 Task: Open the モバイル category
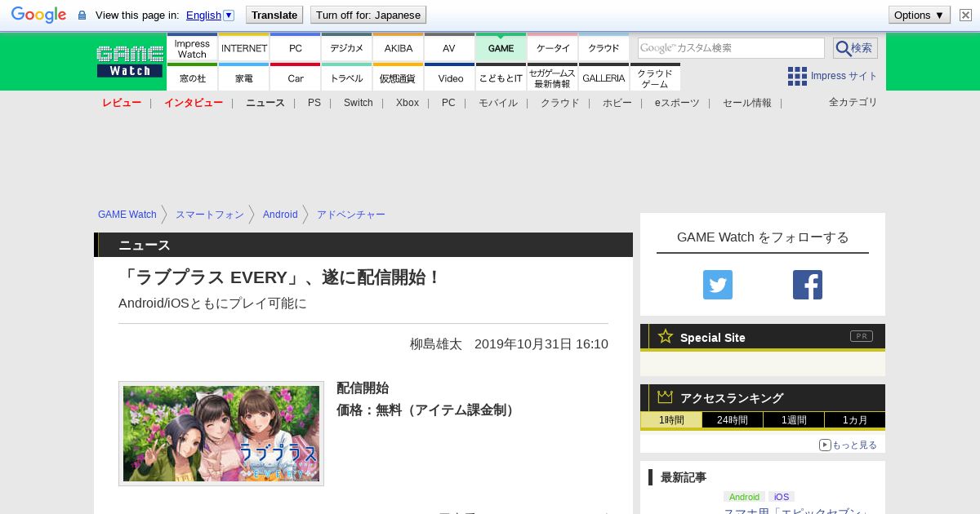tap(498, 103)
